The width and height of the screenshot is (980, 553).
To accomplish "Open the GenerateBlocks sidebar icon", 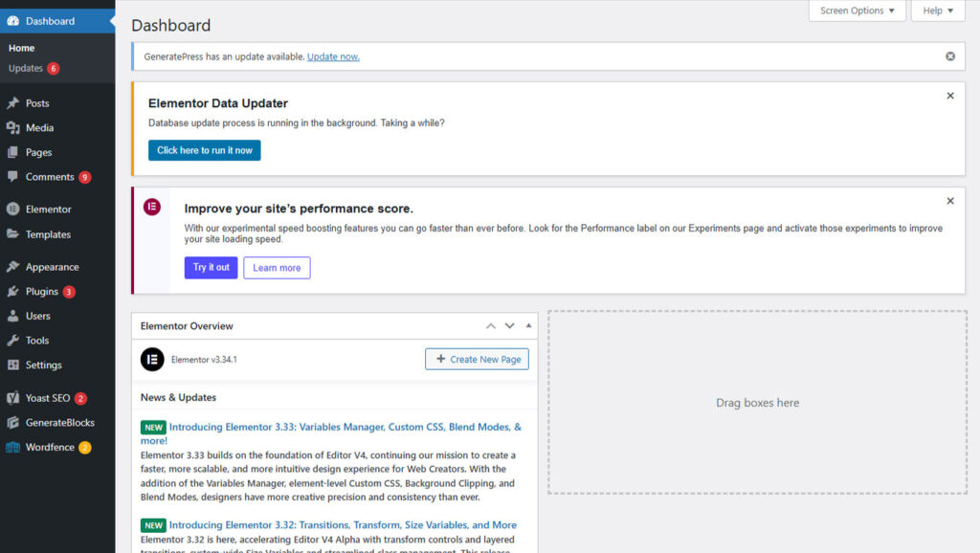I will 13,423.
